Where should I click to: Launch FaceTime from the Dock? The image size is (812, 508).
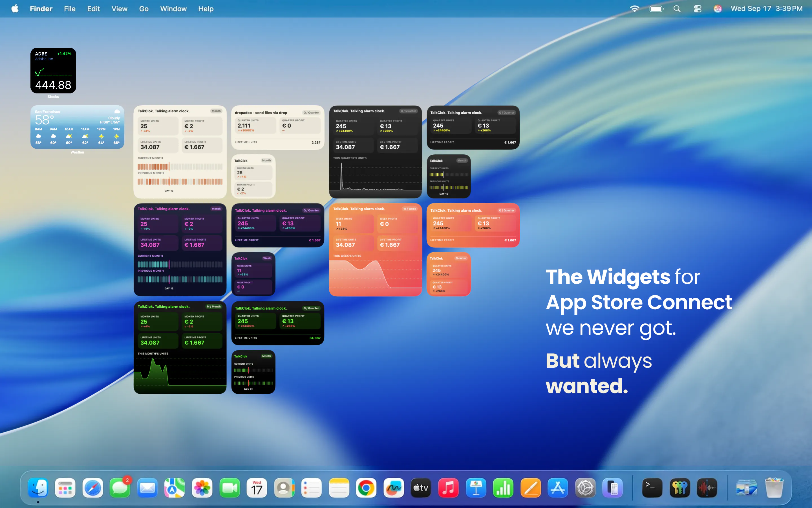(x=230, y=487)
